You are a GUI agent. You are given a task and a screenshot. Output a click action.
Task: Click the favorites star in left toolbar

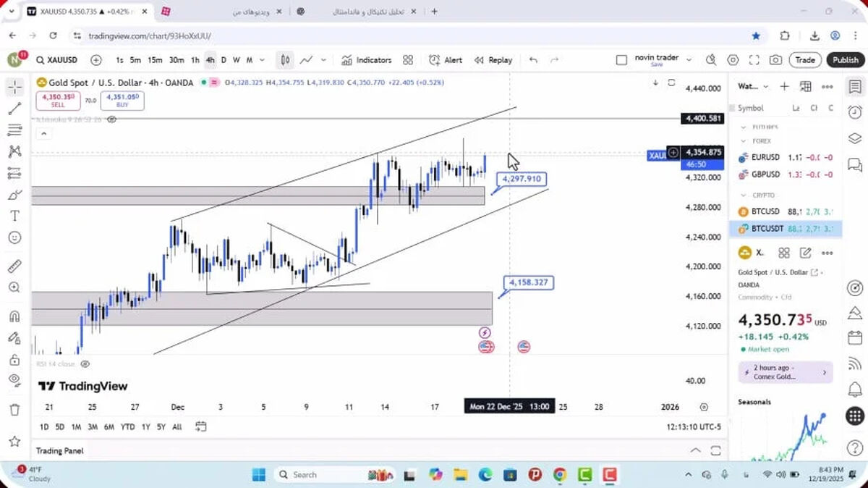(14, 441)
